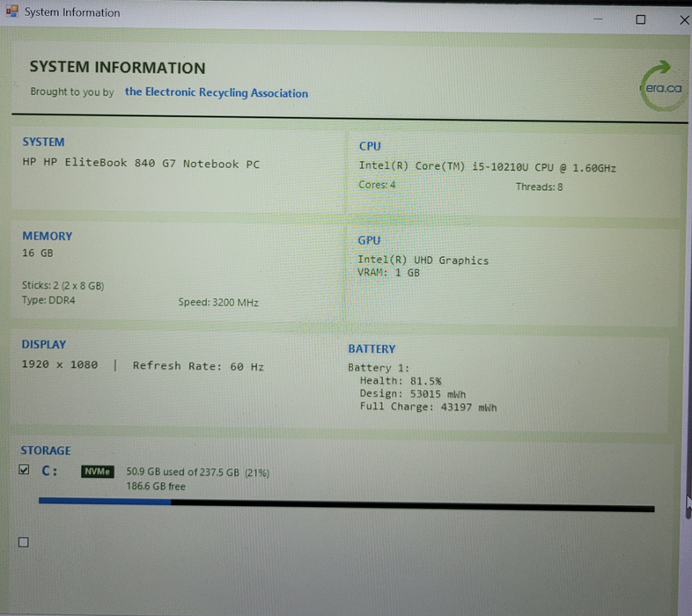This screenshot has height=616, width=692.
Task: Click the '16 GB' memory value
Action: pos(38,253)
